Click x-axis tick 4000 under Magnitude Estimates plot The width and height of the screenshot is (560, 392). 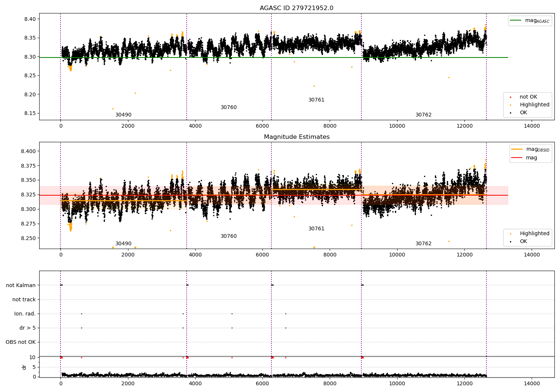click(195, 255)
